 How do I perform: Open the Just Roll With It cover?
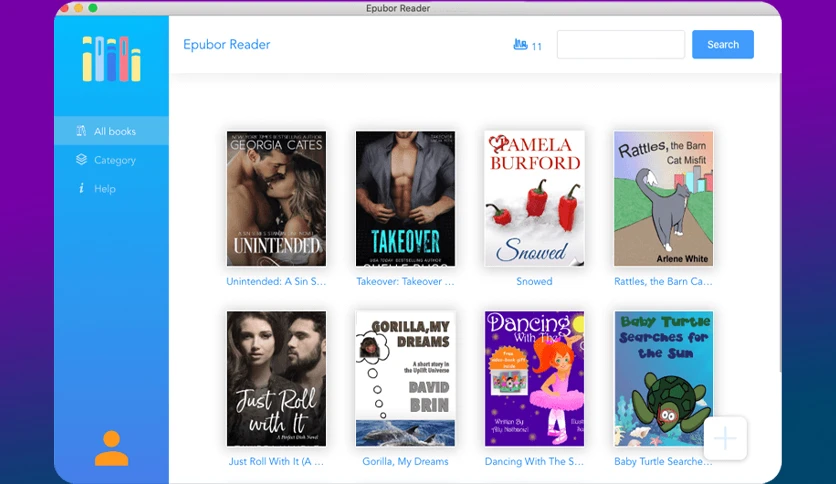[276, 378]
